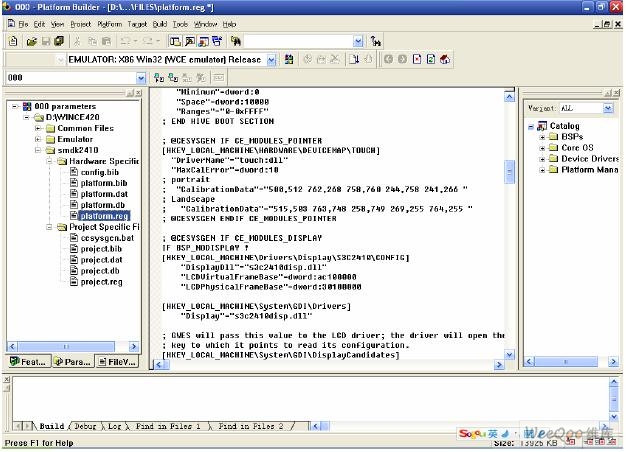Open the Platform menu
626x452 pixels.
[x=109, y=23]
